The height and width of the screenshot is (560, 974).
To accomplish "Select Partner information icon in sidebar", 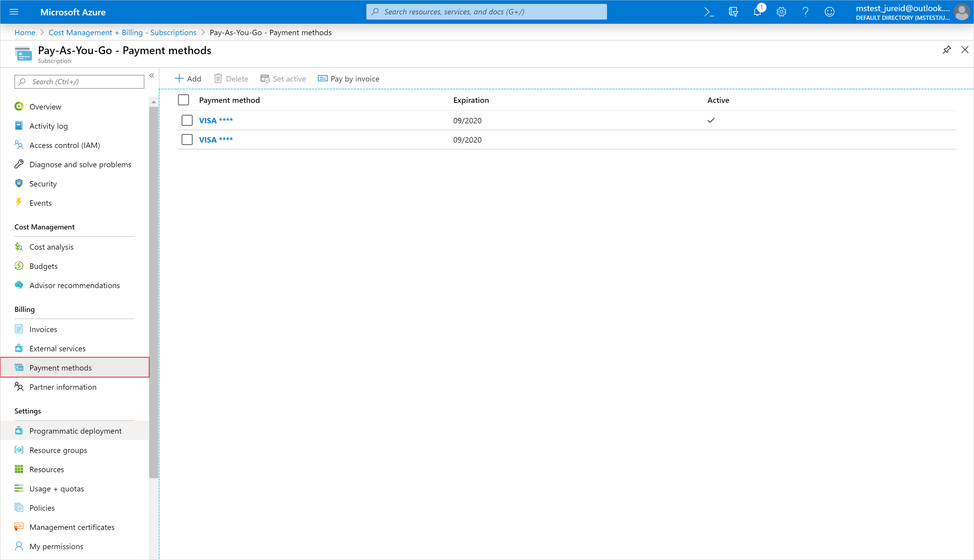I will coord(19,387).
